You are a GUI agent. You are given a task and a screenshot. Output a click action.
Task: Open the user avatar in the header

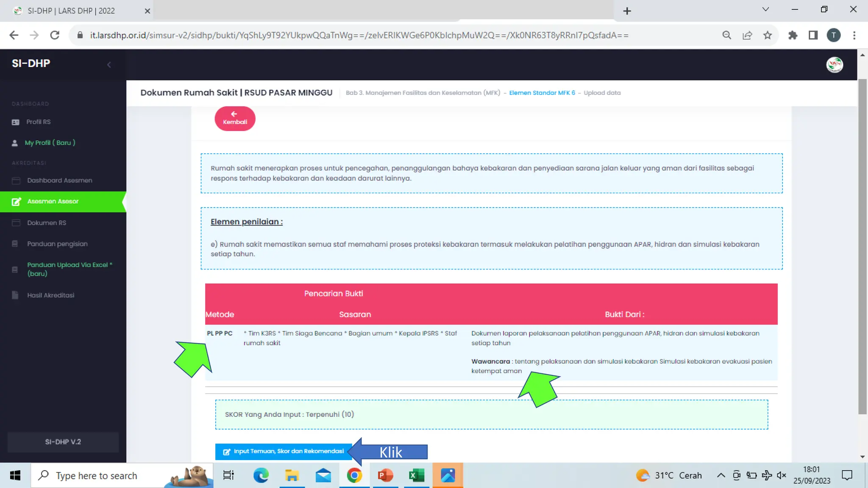(834, 65)
